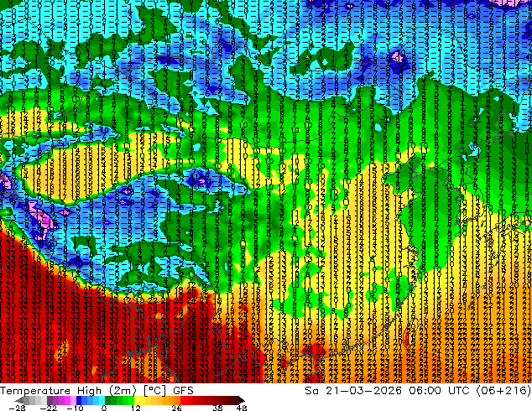Click the '12' legend label

tap(136, 408)
